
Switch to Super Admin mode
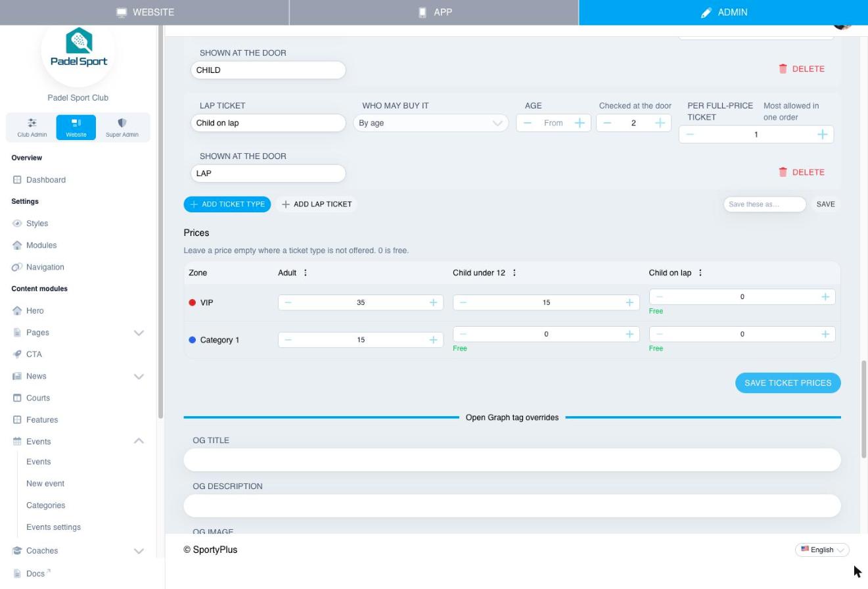(122, 128)
